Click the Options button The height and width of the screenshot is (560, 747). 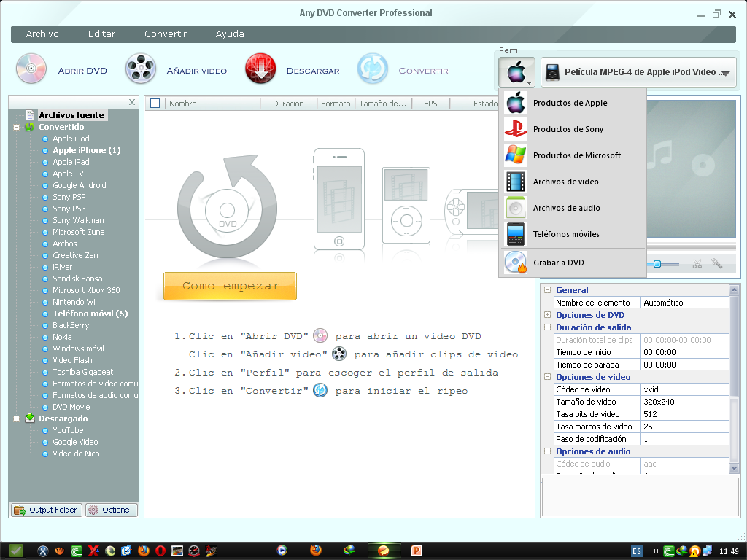[112, 510]
